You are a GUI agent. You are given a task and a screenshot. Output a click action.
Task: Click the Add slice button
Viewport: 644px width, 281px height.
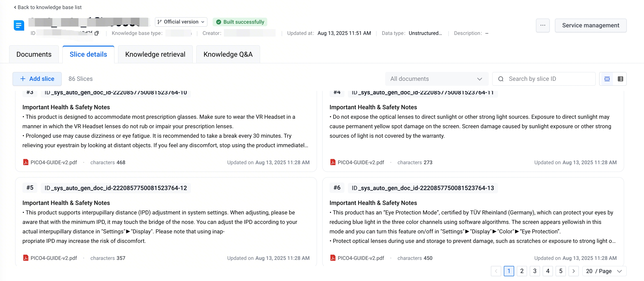point(37,79)
